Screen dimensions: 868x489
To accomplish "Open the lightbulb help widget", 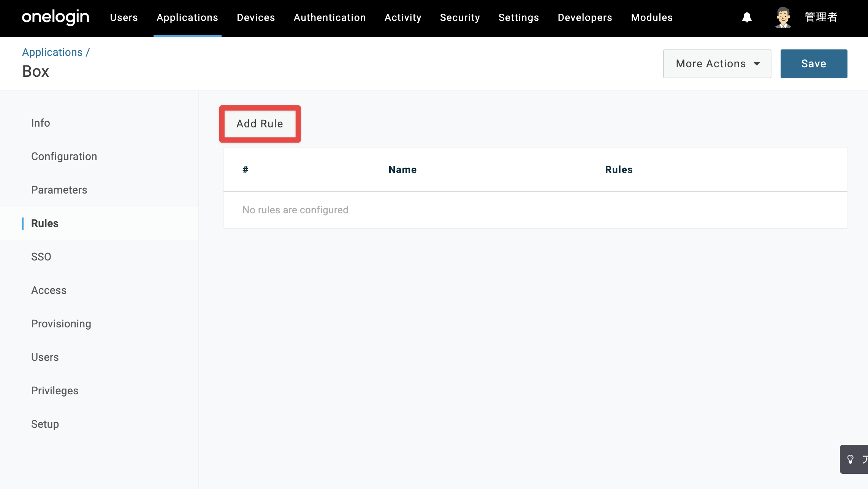I will click(854, 459).
